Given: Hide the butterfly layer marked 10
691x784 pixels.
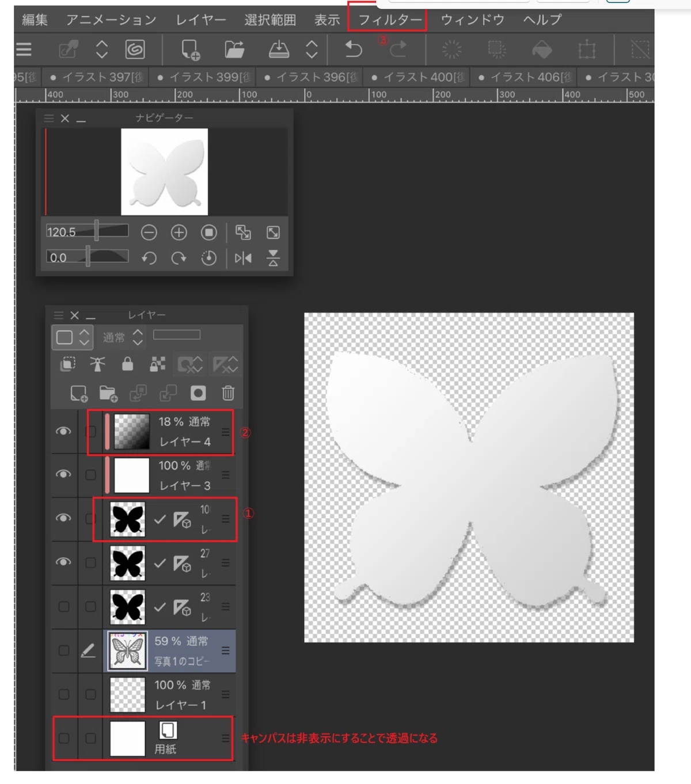Looking at the screenshot, I should coord(64,518).
